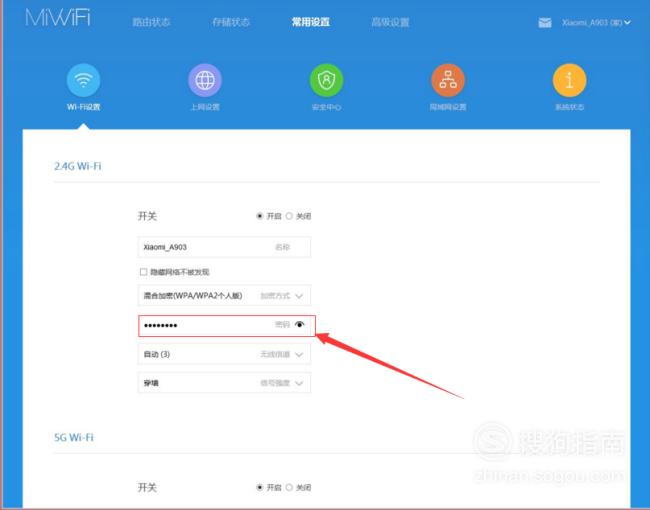Select 关闭 radio for 2.4G Wi-Fi
Screen dimensions: 650x510
tap(290, 216)
